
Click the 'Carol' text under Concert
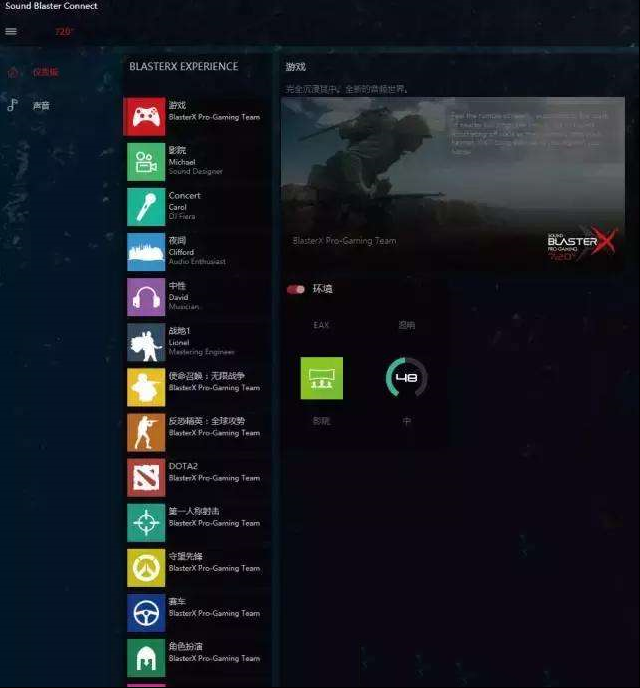coord(178,207)
